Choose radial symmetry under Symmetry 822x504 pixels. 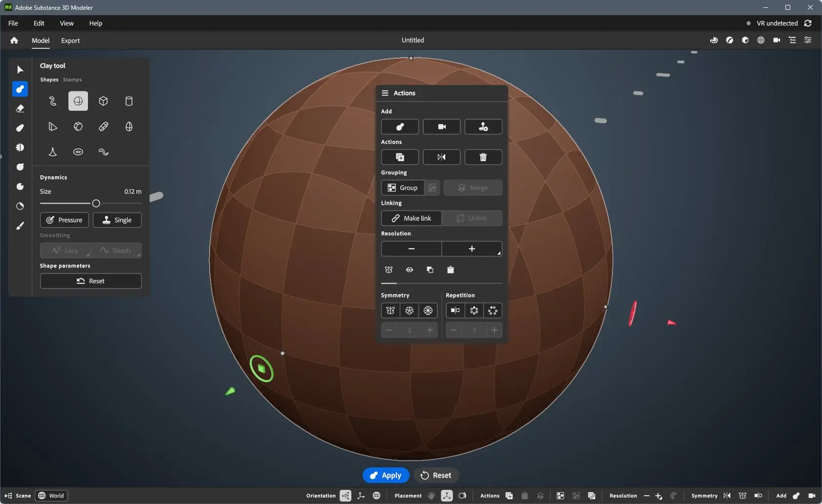click(410, 310)
